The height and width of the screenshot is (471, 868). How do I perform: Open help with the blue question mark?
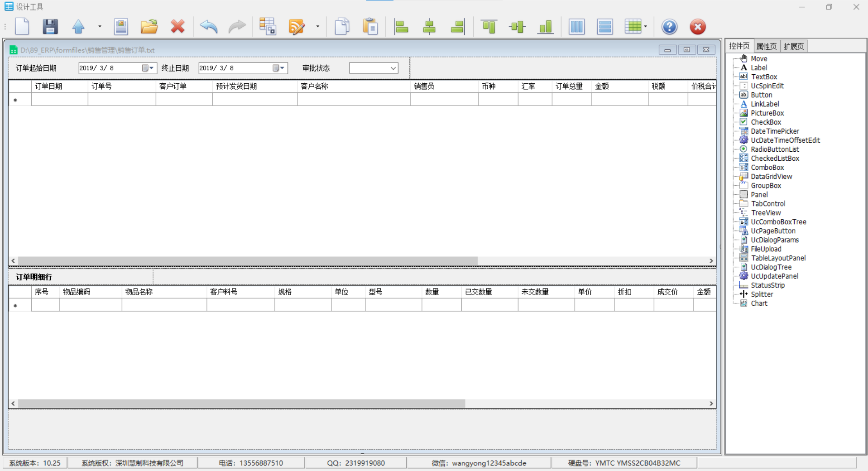(x=669, y=27)
